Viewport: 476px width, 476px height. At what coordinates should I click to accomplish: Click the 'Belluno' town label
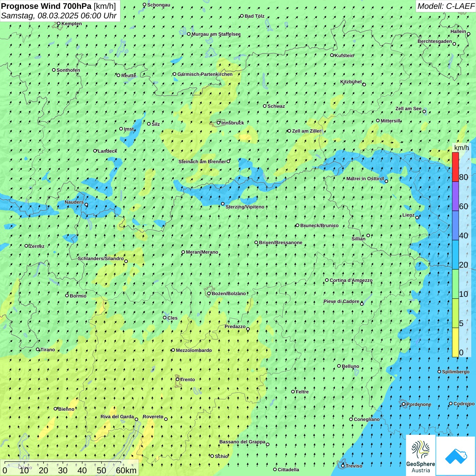point(350,366)
